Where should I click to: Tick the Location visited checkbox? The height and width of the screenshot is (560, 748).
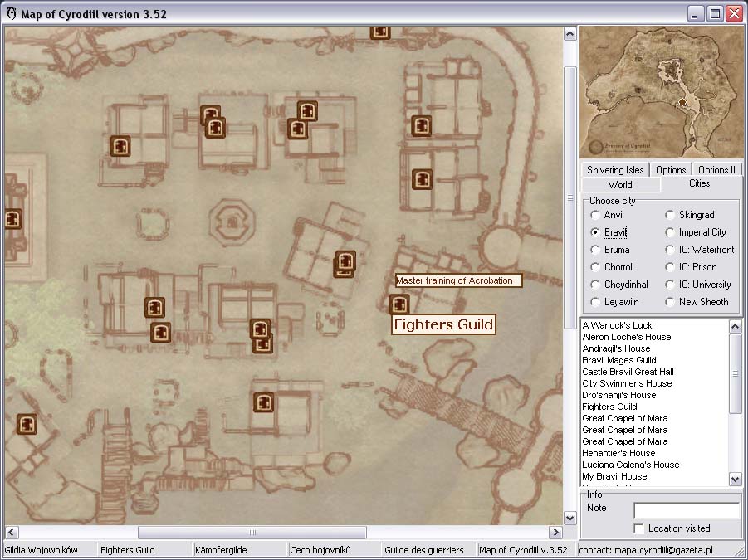point(638,528)
